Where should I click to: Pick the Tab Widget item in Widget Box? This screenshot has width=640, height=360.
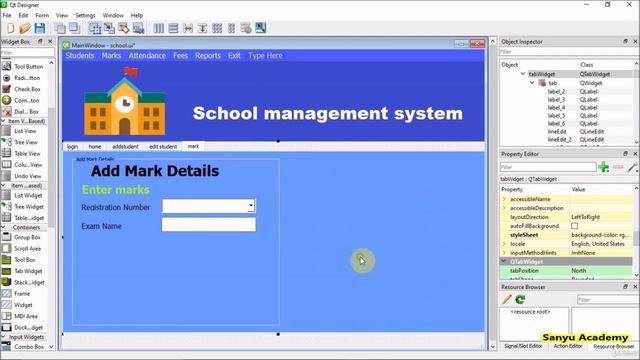tap(23, 271)
